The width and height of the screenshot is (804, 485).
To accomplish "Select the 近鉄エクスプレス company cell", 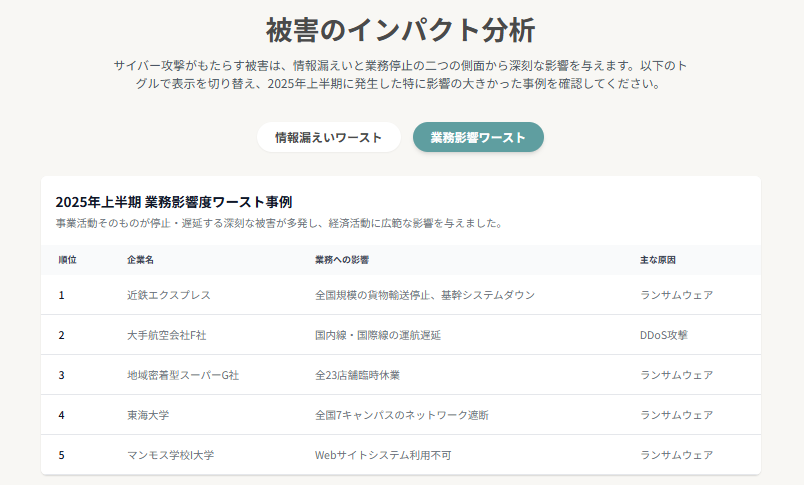I will (x=169, y=295).
